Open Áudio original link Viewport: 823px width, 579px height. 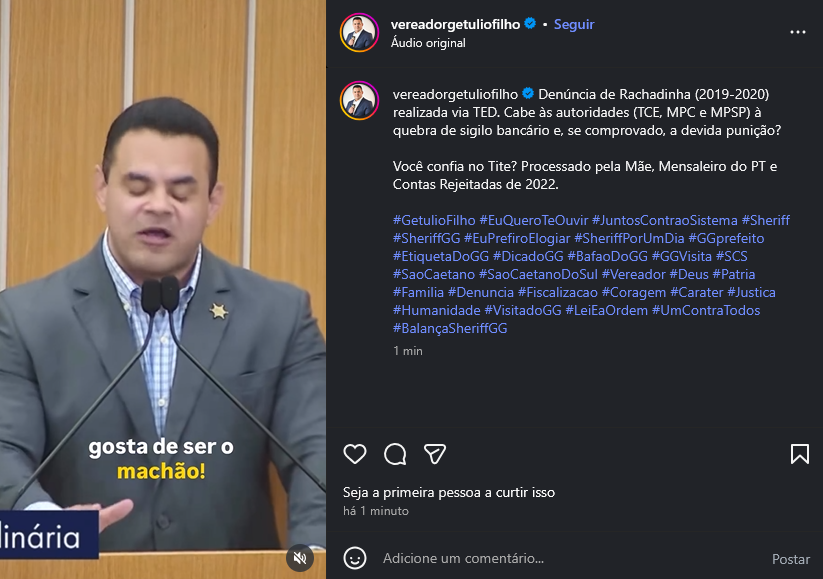click(428, 43)
